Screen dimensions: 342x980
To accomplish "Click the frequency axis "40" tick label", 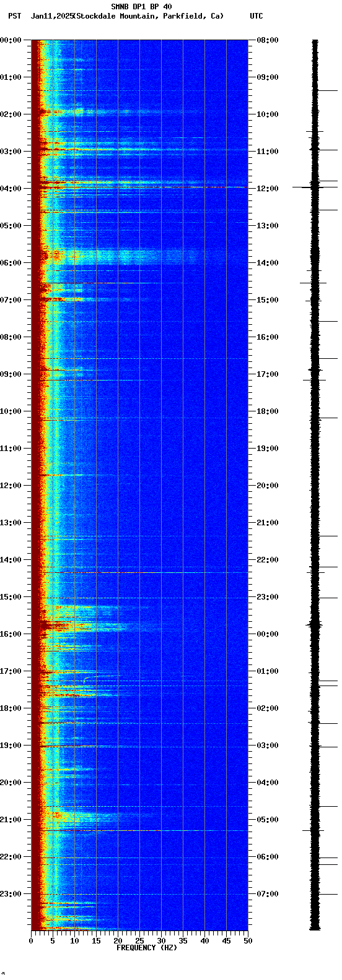I will point(204,940).
